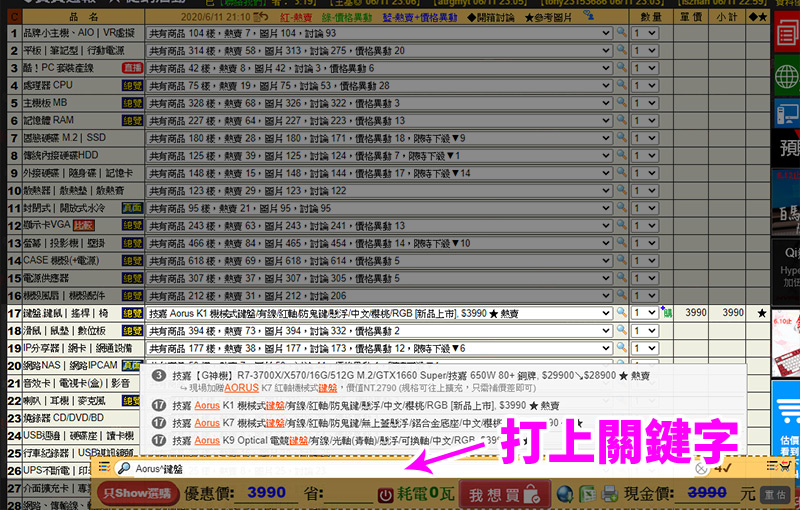Image resolution: width=800 pixels, height=510 pixels.
Task: Click the 外接硬碟 隨身碟 記憶卡 category label
Action: (78, 173)
